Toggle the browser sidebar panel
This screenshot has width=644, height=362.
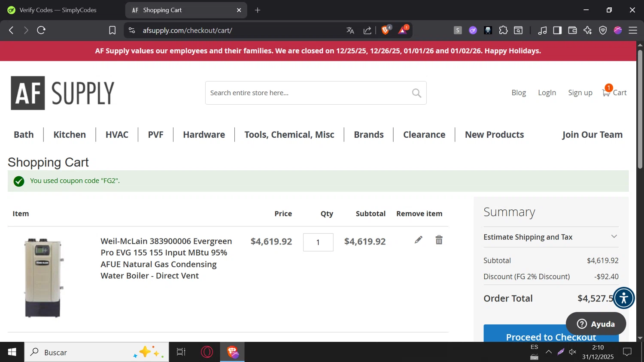557,30
